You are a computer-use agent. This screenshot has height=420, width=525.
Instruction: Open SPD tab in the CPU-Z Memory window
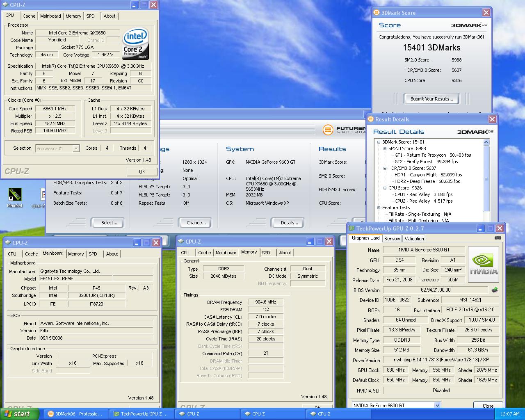pyautogui.click(x=266, y=253)
